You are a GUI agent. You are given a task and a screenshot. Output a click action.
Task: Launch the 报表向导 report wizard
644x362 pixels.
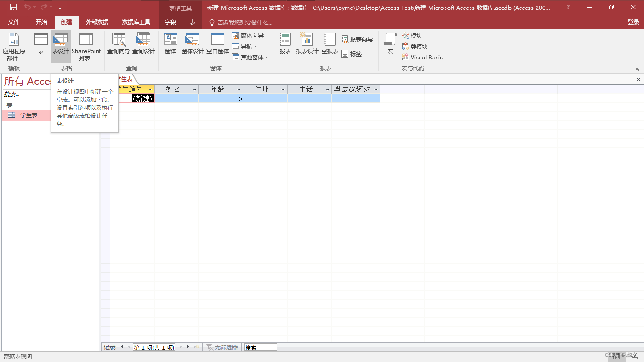(357, 40)
